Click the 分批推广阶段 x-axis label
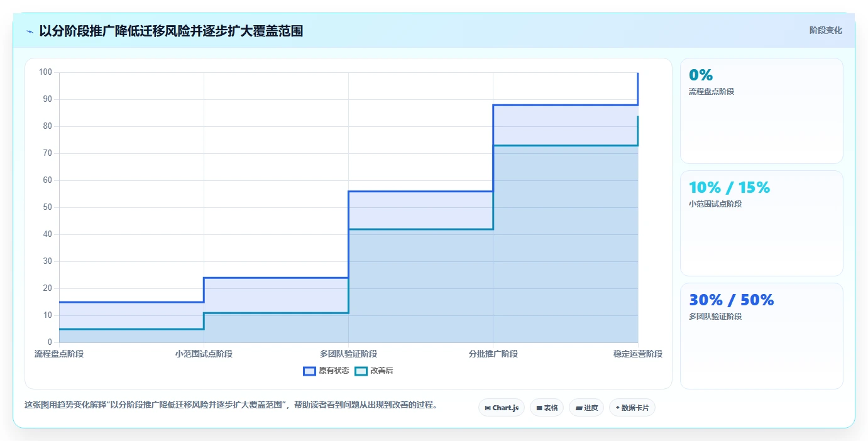868x441 pixels. 493,354
